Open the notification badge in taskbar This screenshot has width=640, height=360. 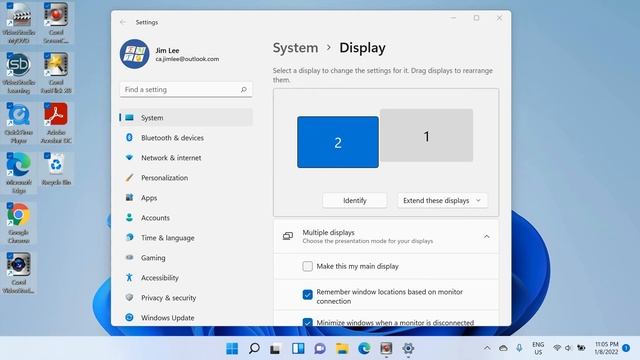626,348
